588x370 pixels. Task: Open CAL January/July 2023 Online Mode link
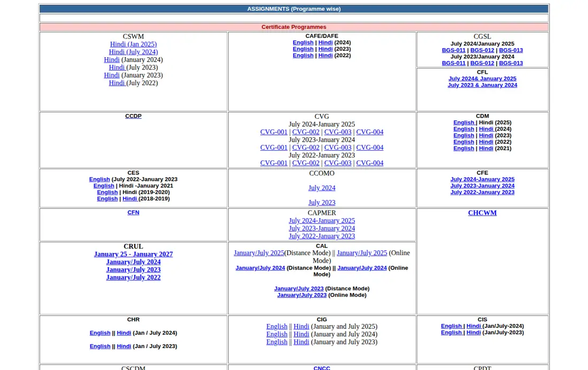302,295
